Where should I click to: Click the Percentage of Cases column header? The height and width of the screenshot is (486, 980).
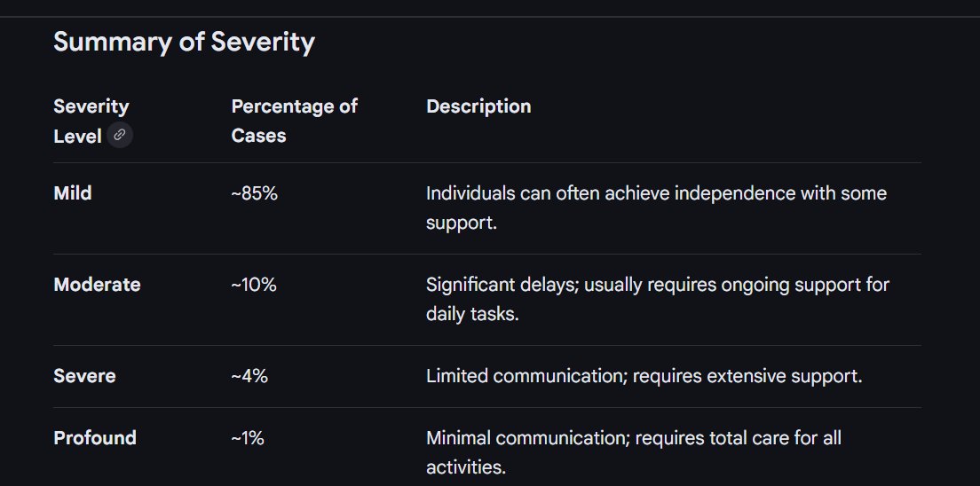click(x=294, y=121)
